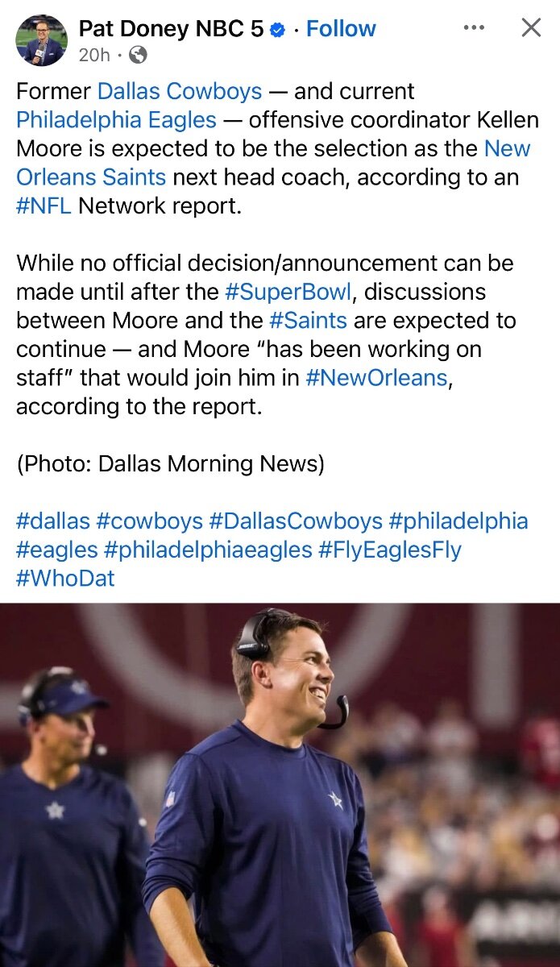The image size is (560, 967).
Task: Open the Philadelphia Eagles page link
Action: tap(116, 120)
